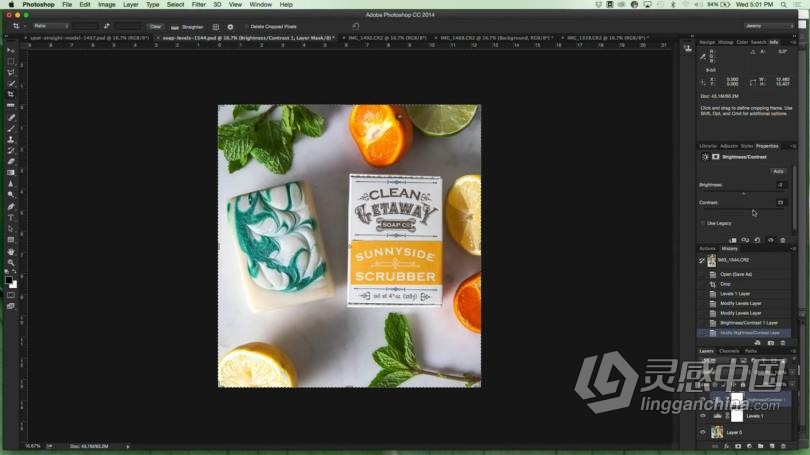
Task: Click the foreground color swatch
Action: coord(9,280)
